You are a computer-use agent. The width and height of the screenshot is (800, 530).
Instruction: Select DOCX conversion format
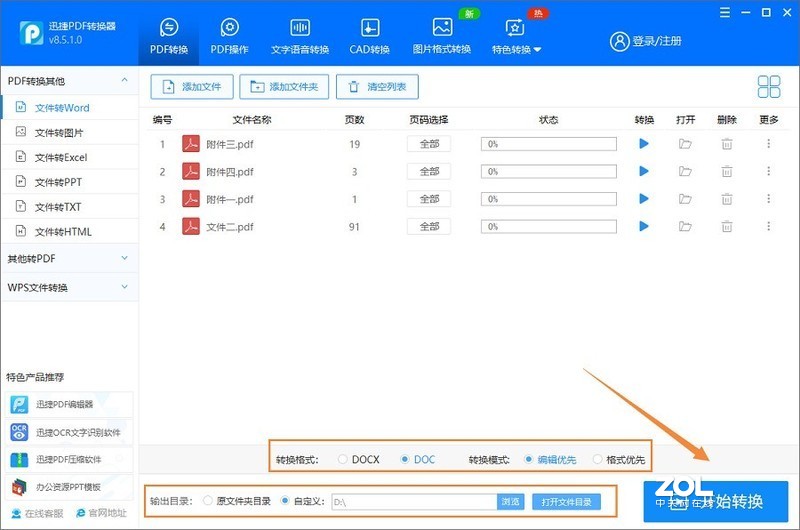[359, 460]
